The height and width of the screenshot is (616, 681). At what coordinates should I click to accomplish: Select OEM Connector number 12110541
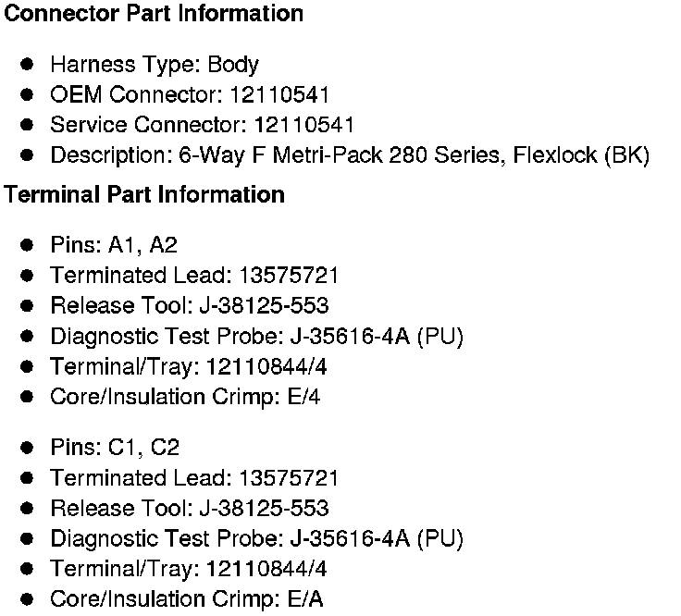[x=279, y=94]
